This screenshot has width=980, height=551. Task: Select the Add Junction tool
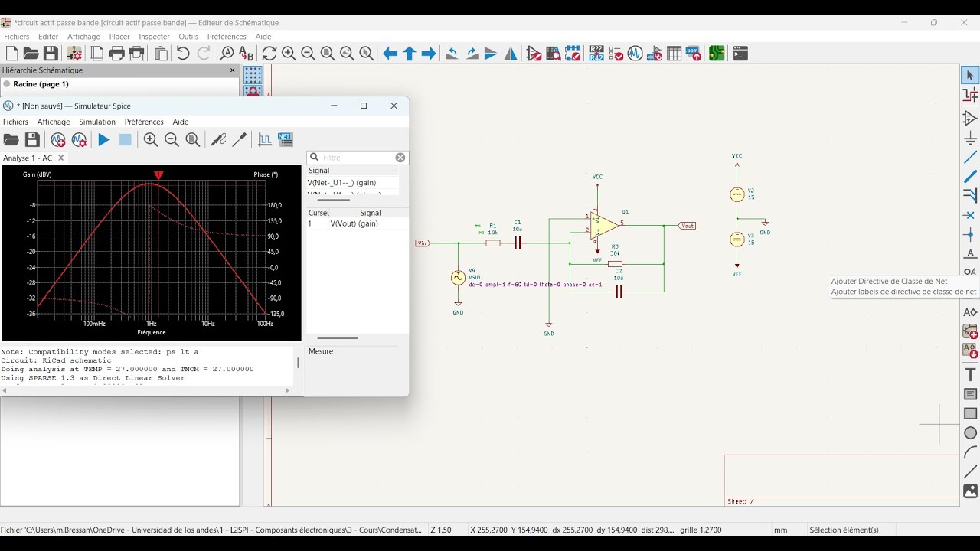click(x=970, y=235)
